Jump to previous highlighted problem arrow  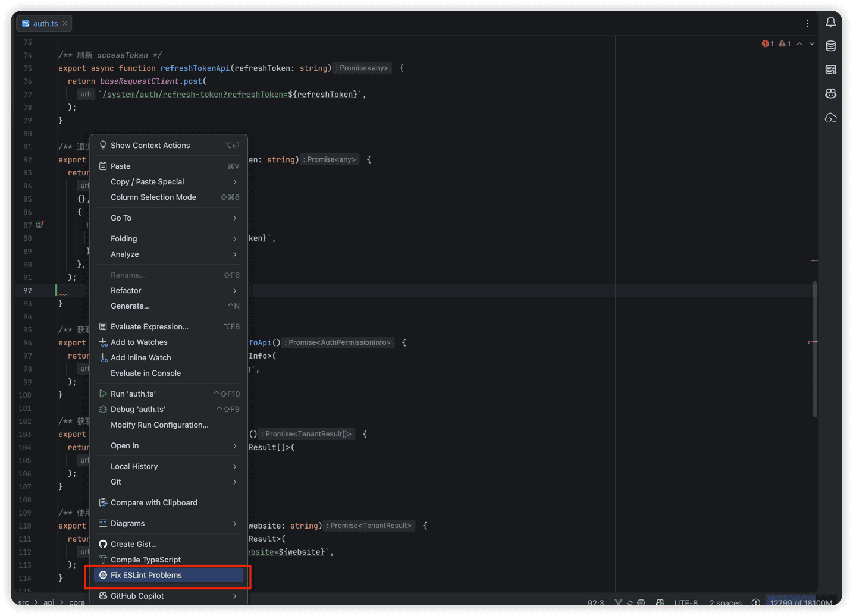pyautogui.click(x=799, y=43)
